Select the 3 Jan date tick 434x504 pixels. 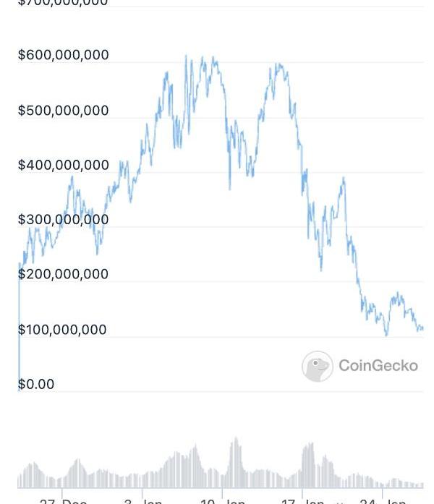click(143, 500)
